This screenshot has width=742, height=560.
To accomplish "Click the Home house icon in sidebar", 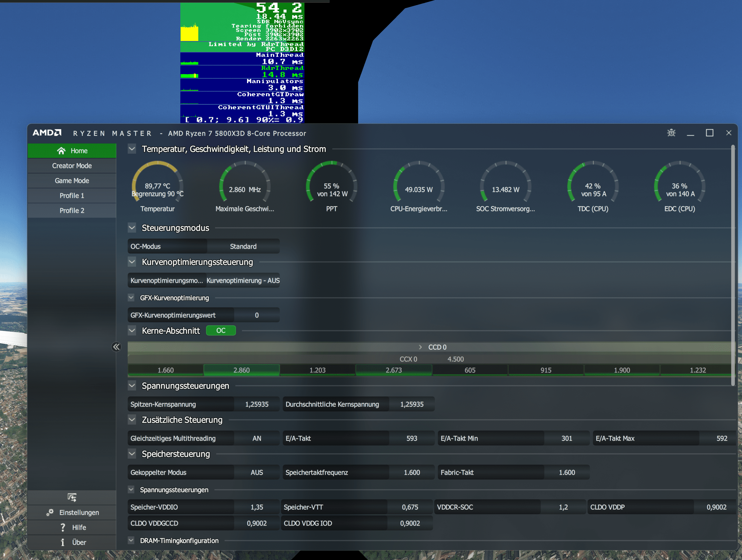I will (61, 151).
